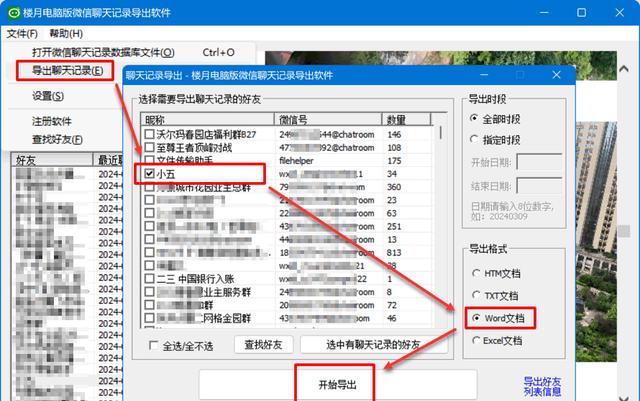Screen dimensions: 640x401
Task: Click the 251 count cell
Action: (x=394, y=226)
